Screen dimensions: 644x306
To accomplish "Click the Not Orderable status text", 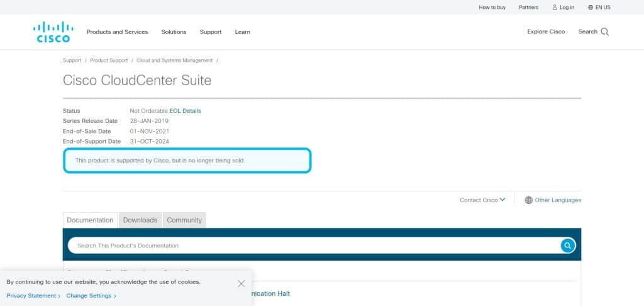I will pyautogui.click(x=148, y=111).
